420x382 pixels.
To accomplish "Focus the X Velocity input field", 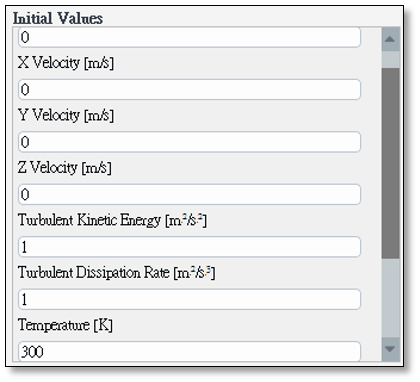I will tap(189, 89).
